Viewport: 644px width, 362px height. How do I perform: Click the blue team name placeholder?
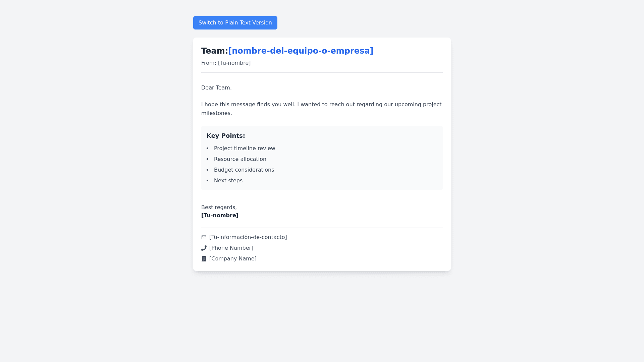[x=301, y=51]
